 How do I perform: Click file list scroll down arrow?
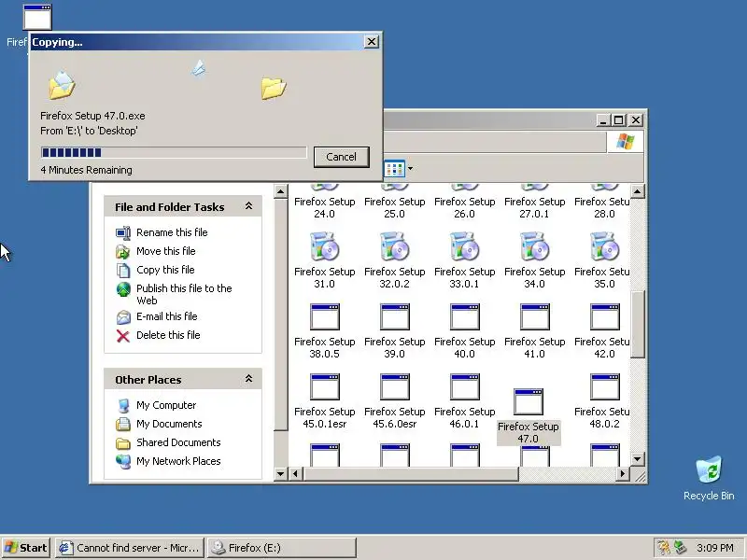pos(638,459)
